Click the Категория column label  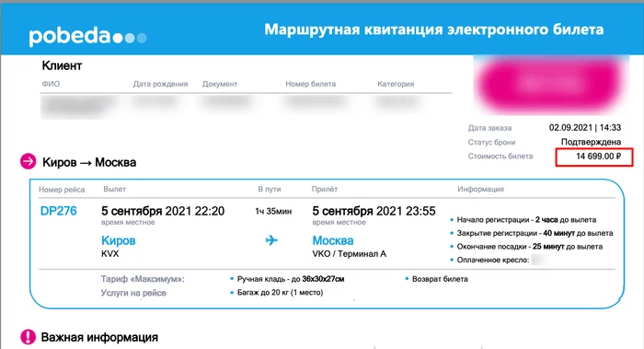coord(396,84)
